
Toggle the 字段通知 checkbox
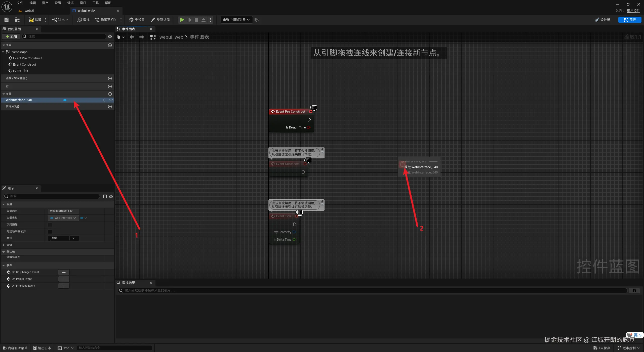[x=50, y=225]
